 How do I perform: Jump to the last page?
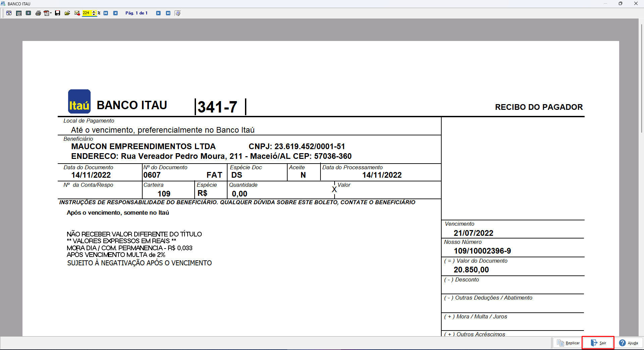point(168,13)
